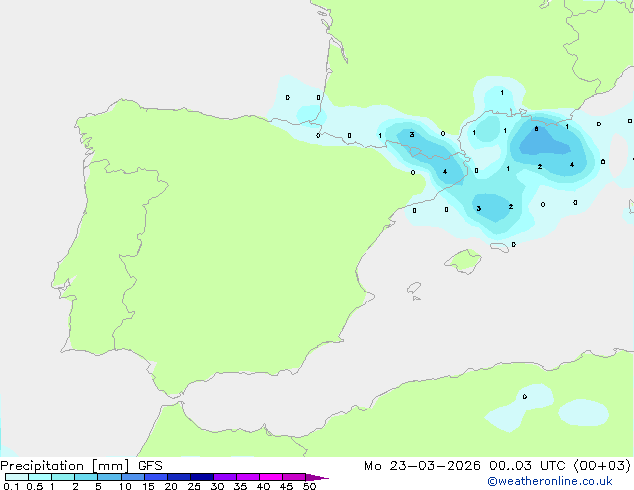Select the legend swatch for 5–10 mm
This screenshot has height=490, width=634.
(109, 477)
